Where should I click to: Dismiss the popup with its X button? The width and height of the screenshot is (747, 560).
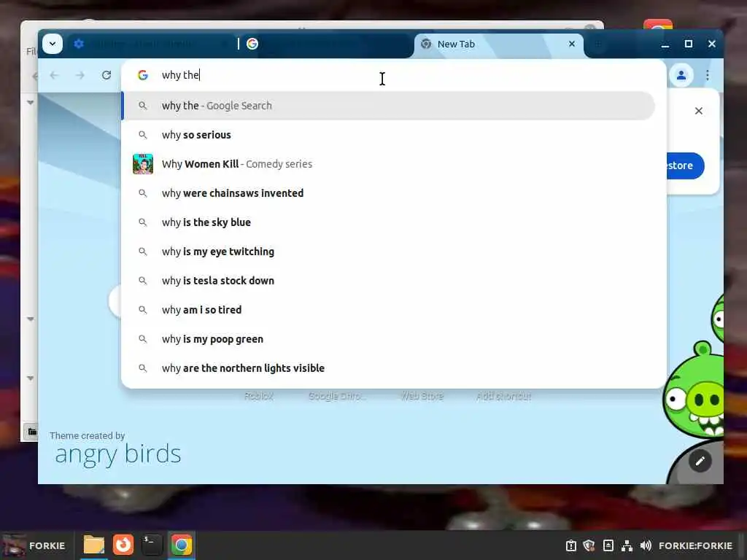coord(698,111)
